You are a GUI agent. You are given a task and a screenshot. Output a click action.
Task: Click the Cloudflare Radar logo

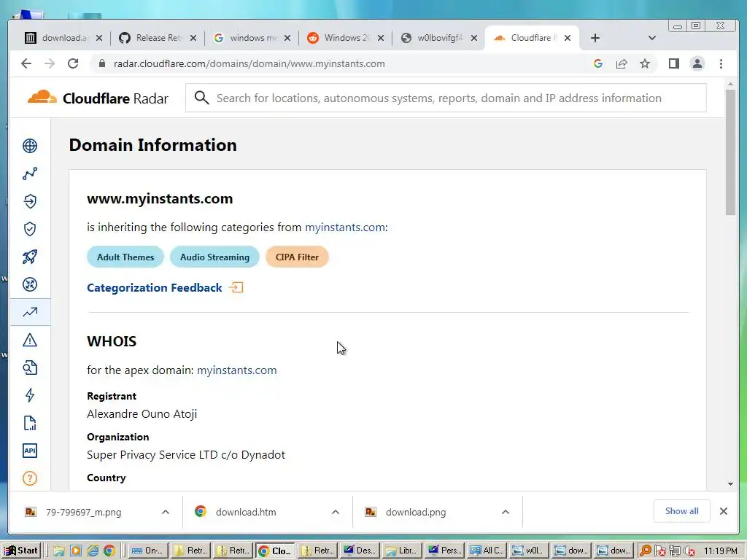[x=98, y=98]
